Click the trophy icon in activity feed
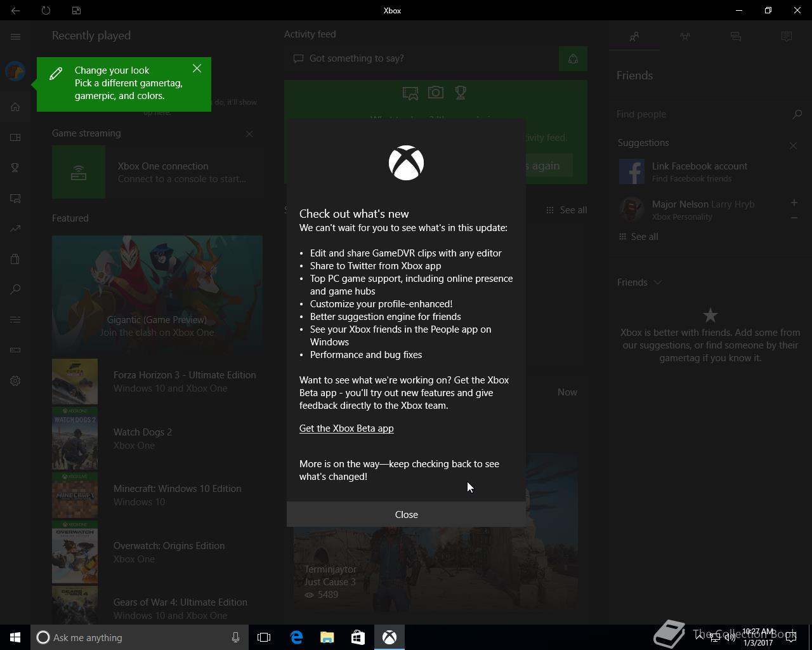The width and height of the screenshot is (812, 650). pos(461,93)
